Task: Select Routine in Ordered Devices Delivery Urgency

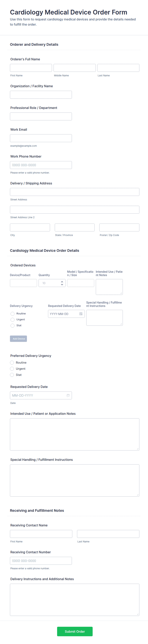Action: click(12, 314)
